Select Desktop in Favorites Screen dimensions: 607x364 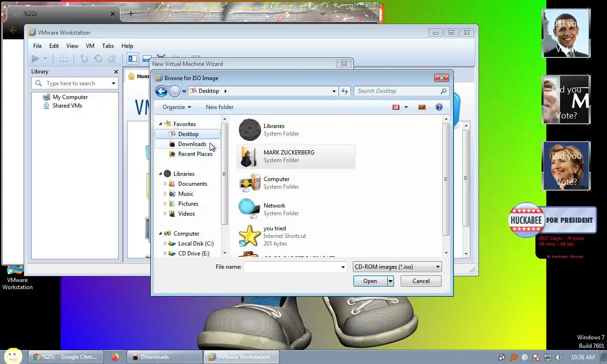(x=187, y=134)
